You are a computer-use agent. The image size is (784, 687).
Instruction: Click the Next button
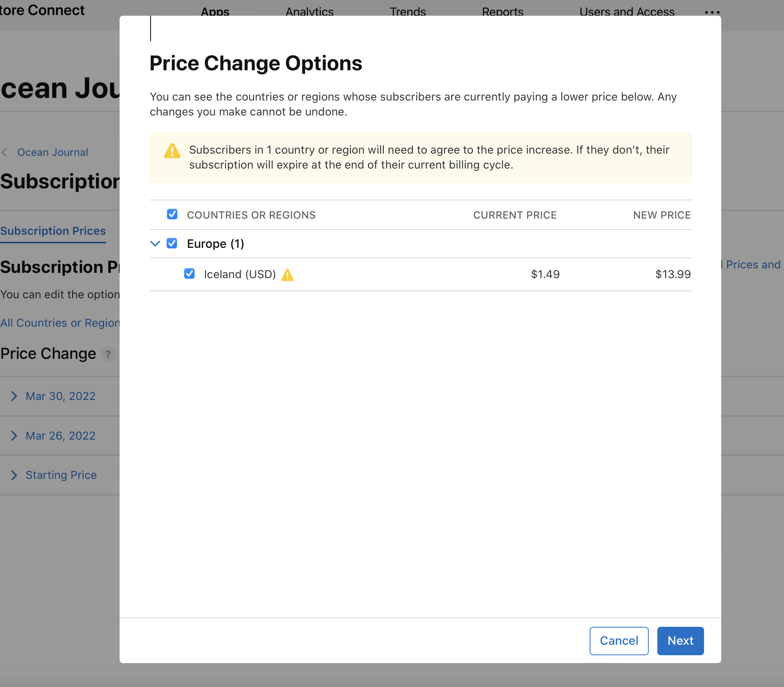(680, 641)
